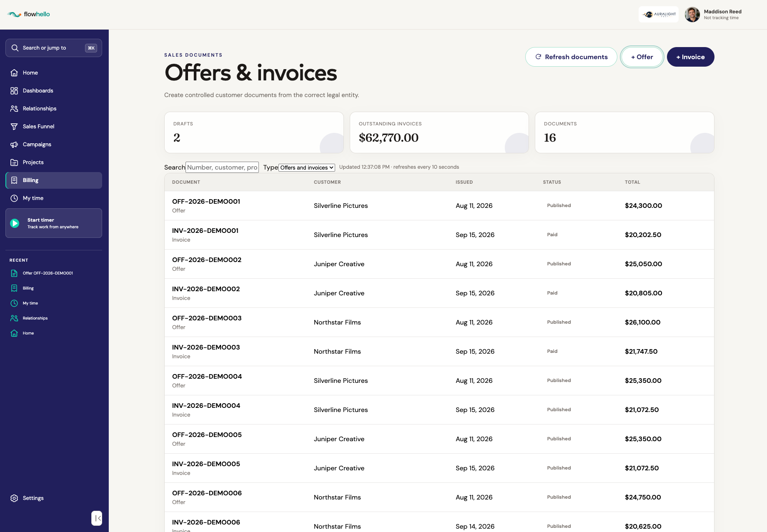Click the Paid status on INV-2026-DEMO002
Image resolution: width=767 pixels, height=532 pixels.
point(552,293)
